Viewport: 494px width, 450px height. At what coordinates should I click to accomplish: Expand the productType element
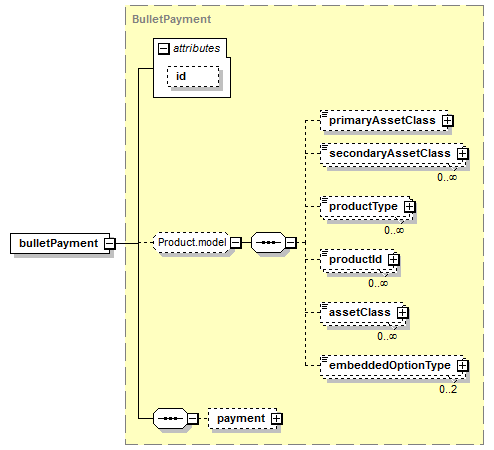point(410,207)
